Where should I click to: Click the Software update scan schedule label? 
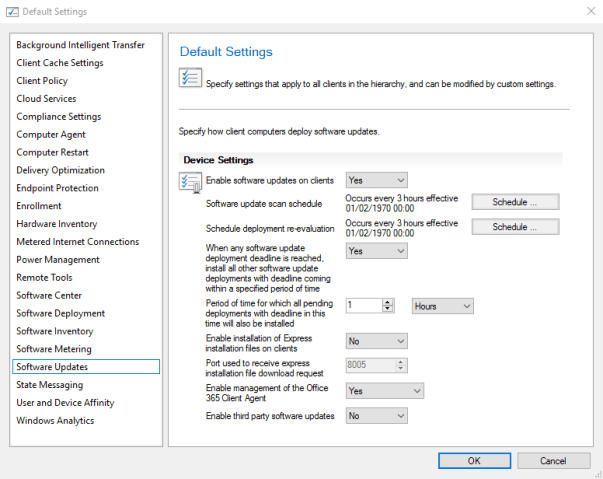[x=264, y=204]
